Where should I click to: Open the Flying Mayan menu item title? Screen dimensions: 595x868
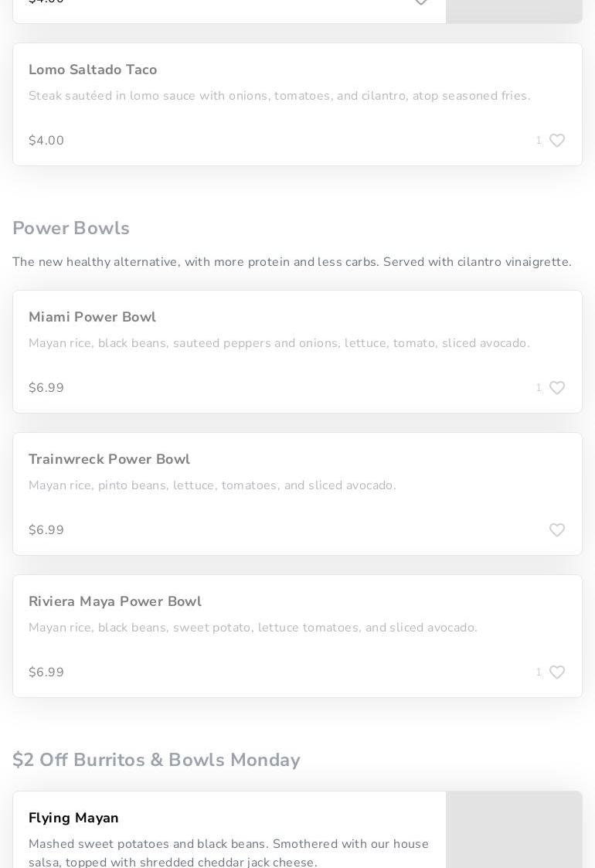click(x=73, y=819)
